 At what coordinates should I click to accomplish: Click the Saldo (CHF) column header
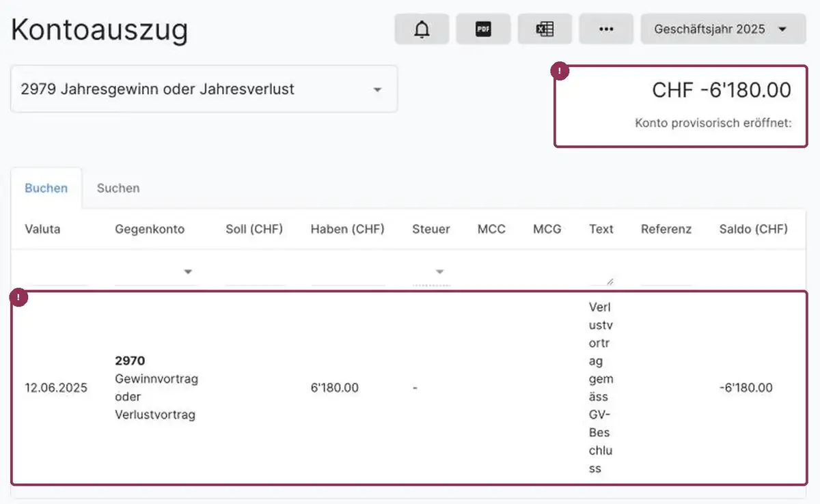tap(753, 229)
